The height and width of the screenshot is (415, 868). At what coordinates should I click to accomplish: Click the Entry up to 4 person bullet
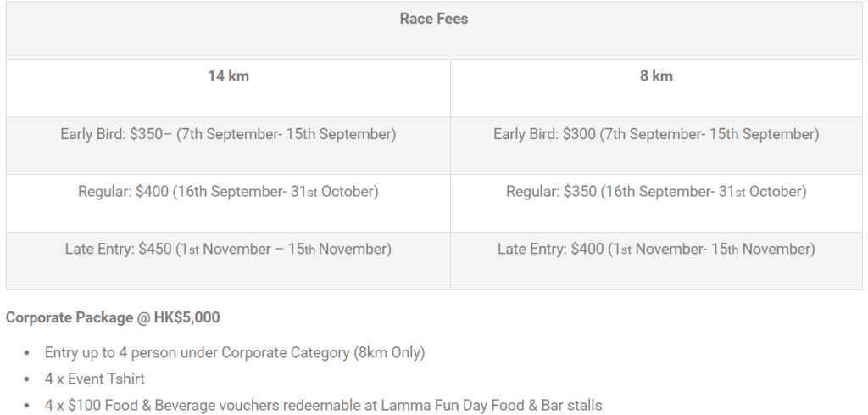(x=235, y=353)
